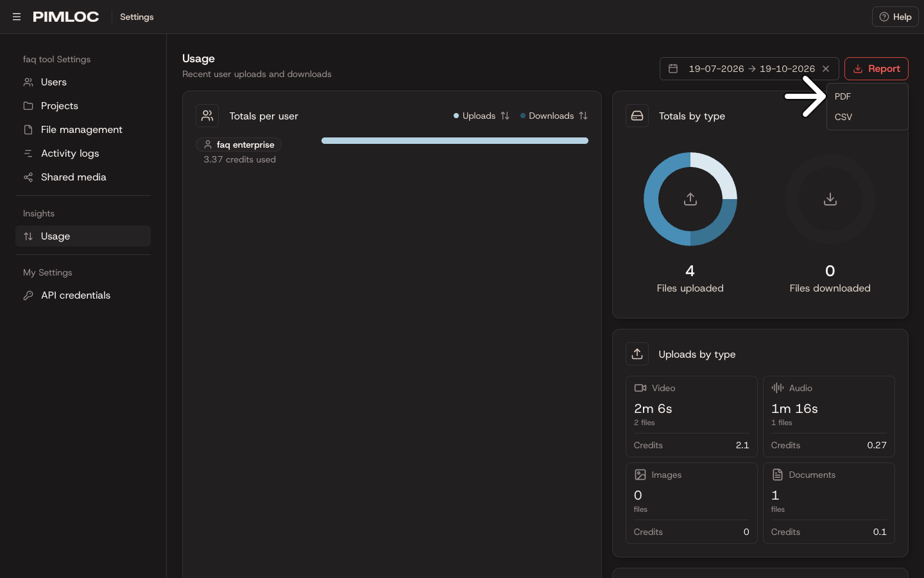The width and height of the screenshot is (924, 578).
Task: Open Activity logs page
Action: (x=83, y=153)
